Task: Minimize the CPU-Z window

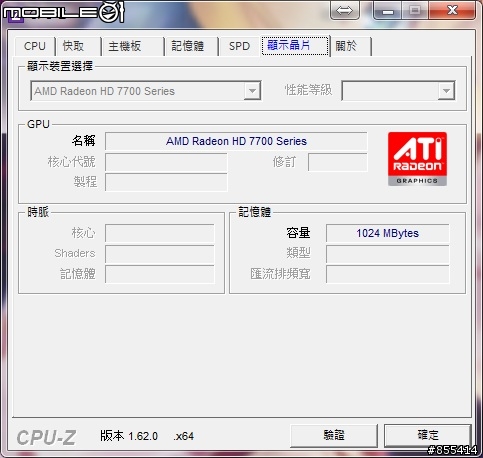Action: (x=387, y=10)
